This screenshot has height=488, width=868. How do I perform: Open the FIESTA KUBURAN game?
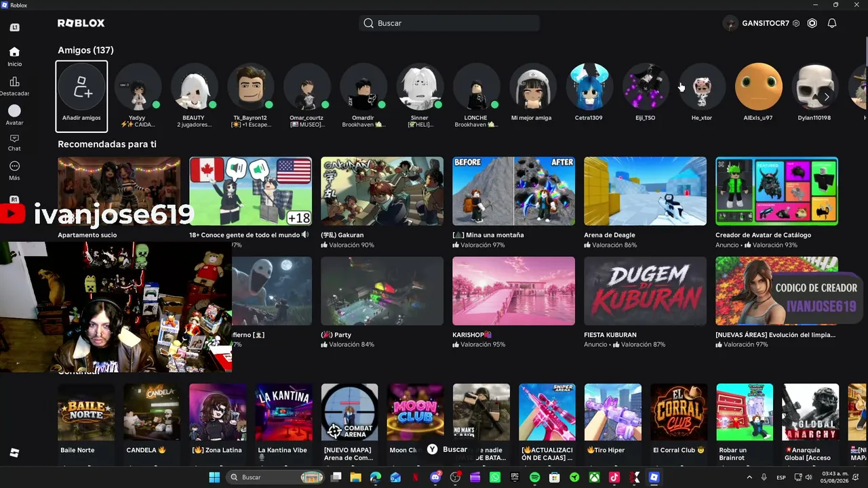tap(645, 291)
